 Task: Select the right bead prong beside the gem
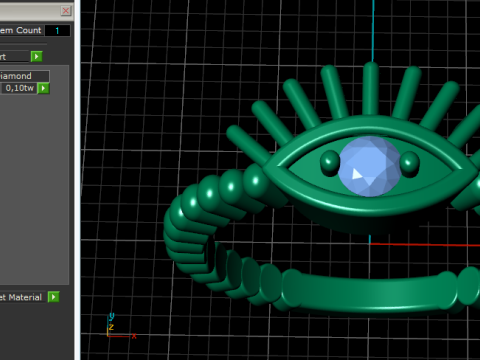[409, 163]
